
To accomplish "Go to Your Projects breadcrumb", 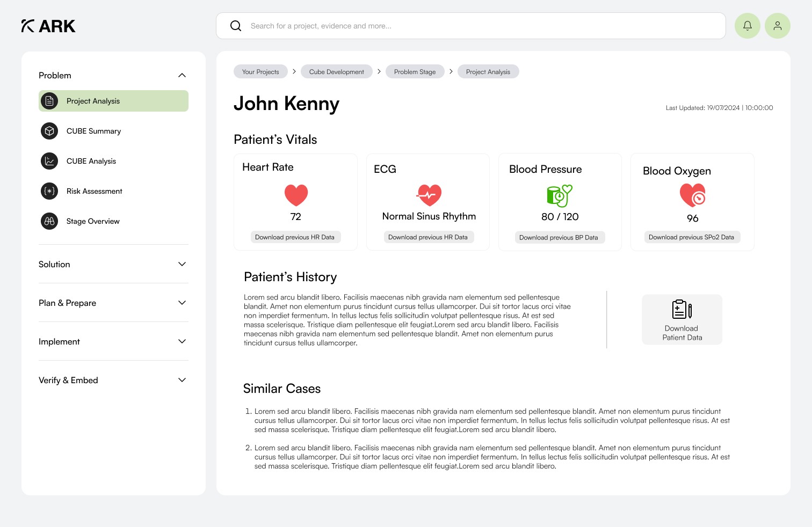I will (x=260, y=72).
